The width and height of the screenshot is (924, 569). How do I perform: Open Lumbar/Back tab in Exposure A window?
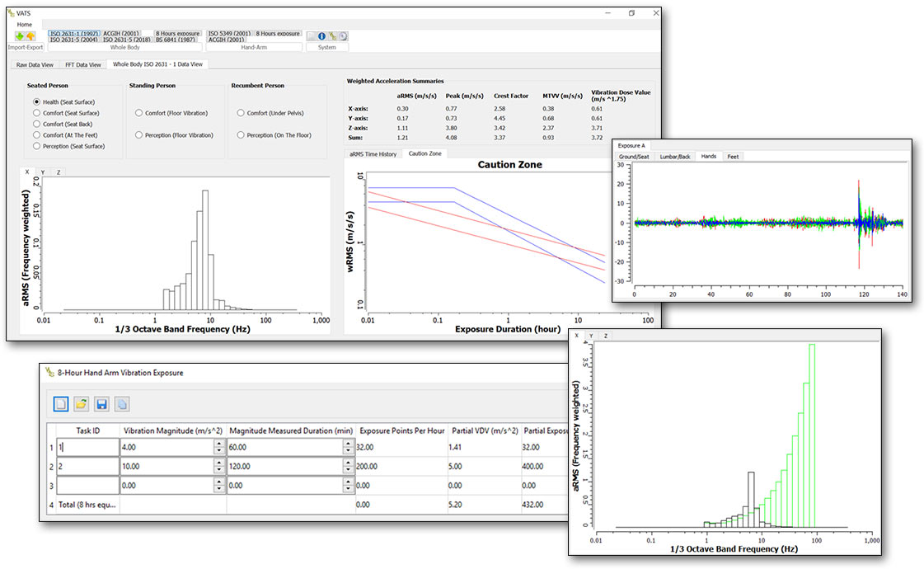(x=675, y=157)
